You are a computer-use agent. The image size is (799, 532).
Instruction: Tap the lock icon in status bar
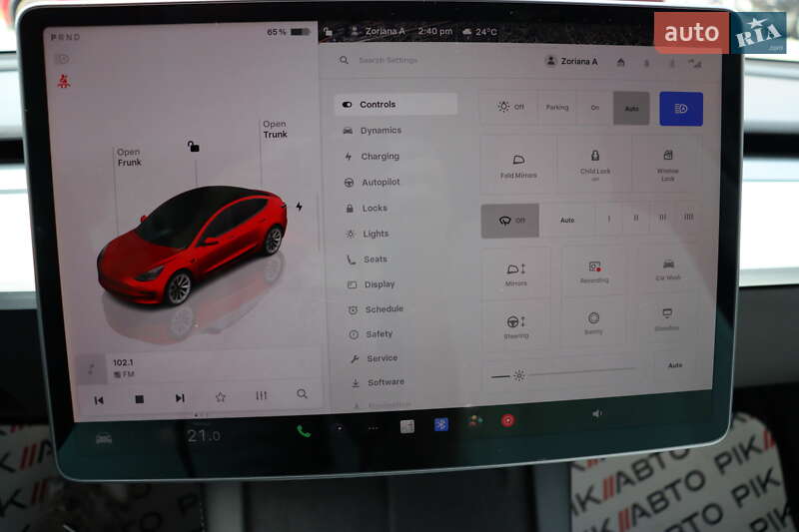329,32
